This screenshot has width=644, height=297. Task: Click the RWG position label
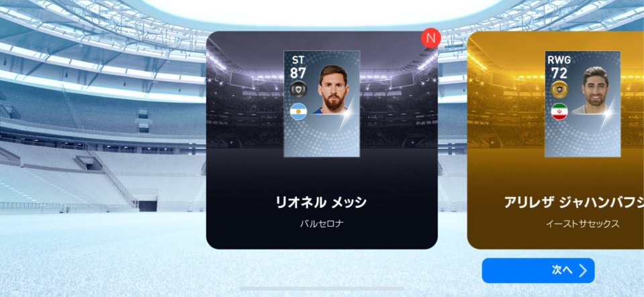click(559, 60)
